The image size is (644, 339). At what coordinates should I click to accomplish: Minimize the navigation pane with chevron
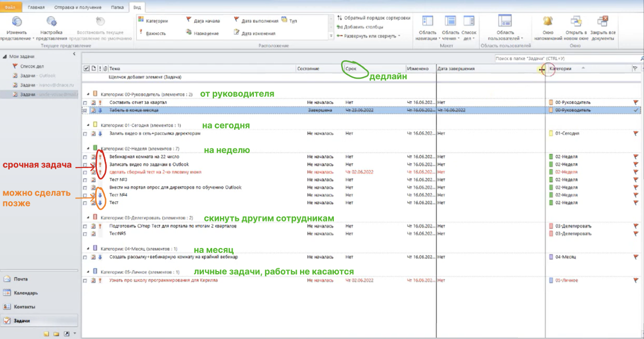(74, 54)
